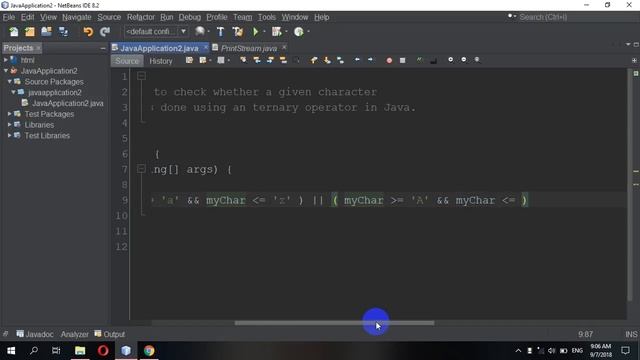Click the Previous Bookmark icon

[x=314, y=60]
